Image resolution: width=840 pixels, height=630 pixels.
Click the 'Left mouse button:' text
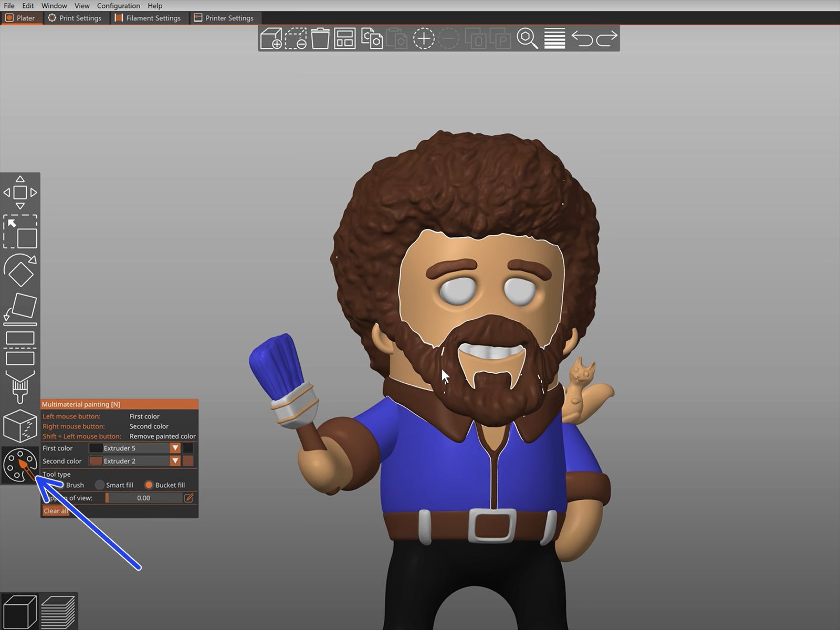pyautogui.click(x=71, y=416)
